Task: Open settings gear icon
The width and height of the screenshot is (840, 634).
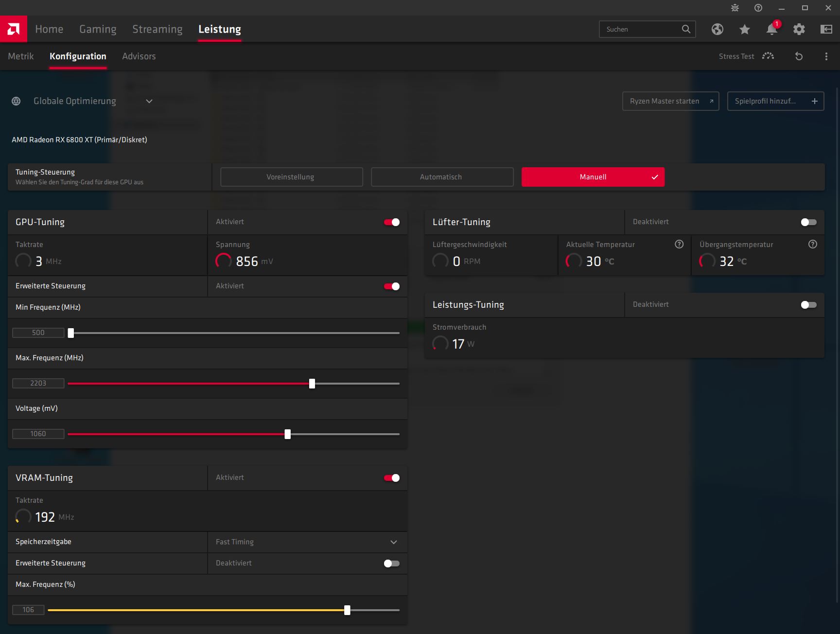Action: [x=799, y=29]
